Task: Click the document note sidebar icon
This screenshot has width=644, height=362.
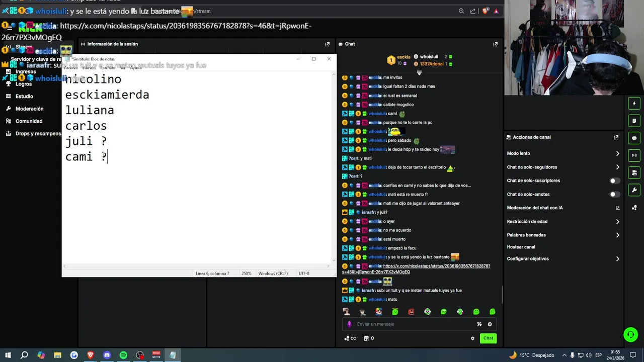Action: 634,121
